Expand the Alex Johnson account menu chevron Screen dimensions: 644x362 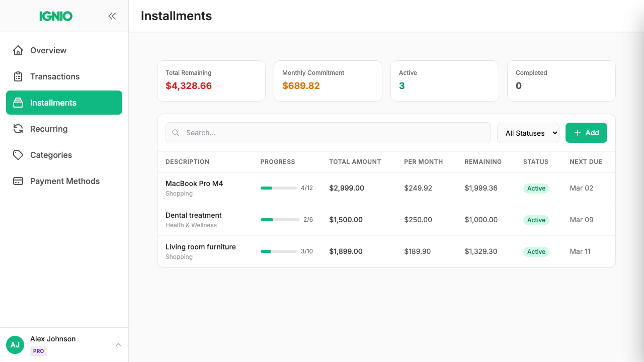point(118,345)
